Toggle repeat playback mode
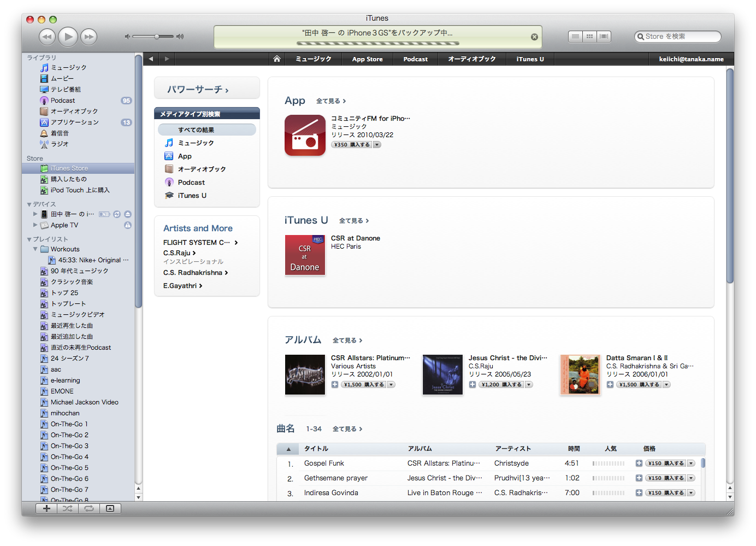 pyautogui.click(x=88, y=508)
